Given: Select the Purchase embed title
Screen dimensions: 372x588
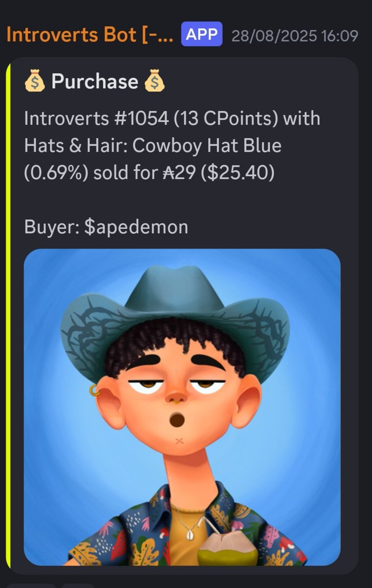Looking at the screenshot, I should point(94,82).
